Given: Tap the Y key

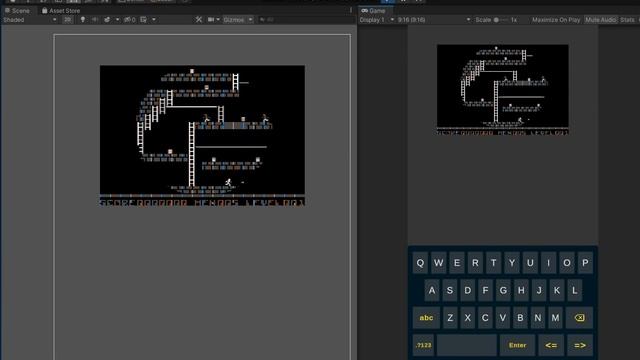Looking at the screenshot, I should 512,263.
